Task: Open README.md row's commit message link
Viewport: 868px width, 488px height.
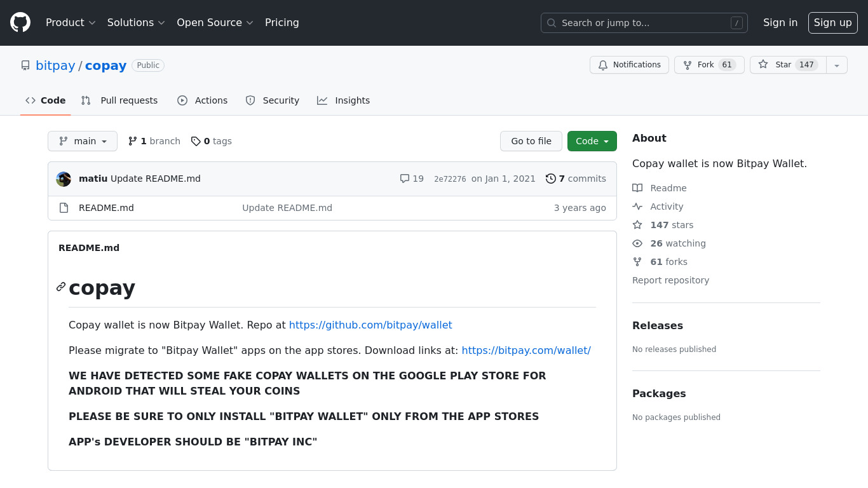Action: [x=287, y=208]
